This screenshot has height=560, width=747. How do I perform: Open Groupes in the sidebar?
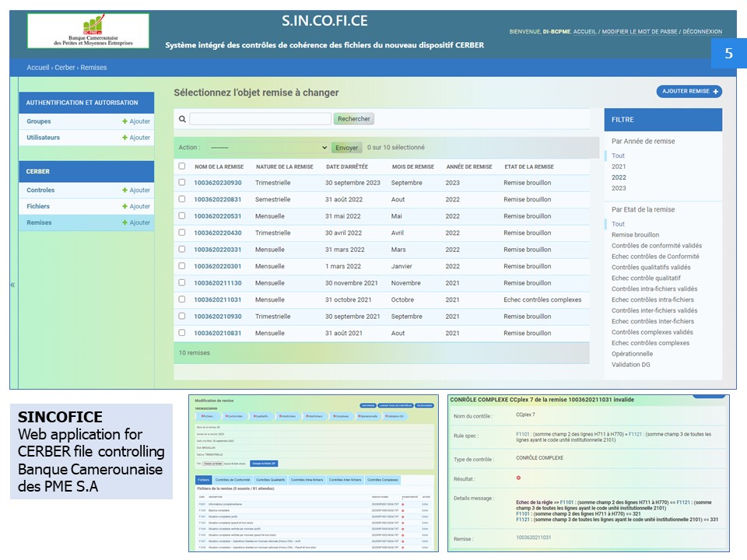coord(39,121)
